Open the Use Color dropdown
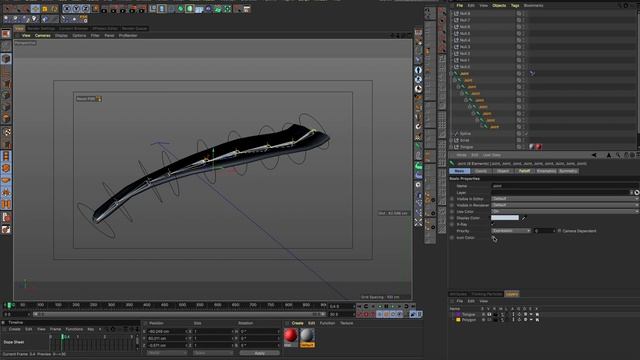The height and width of the screenshot is (360, 640). (565, 211)
